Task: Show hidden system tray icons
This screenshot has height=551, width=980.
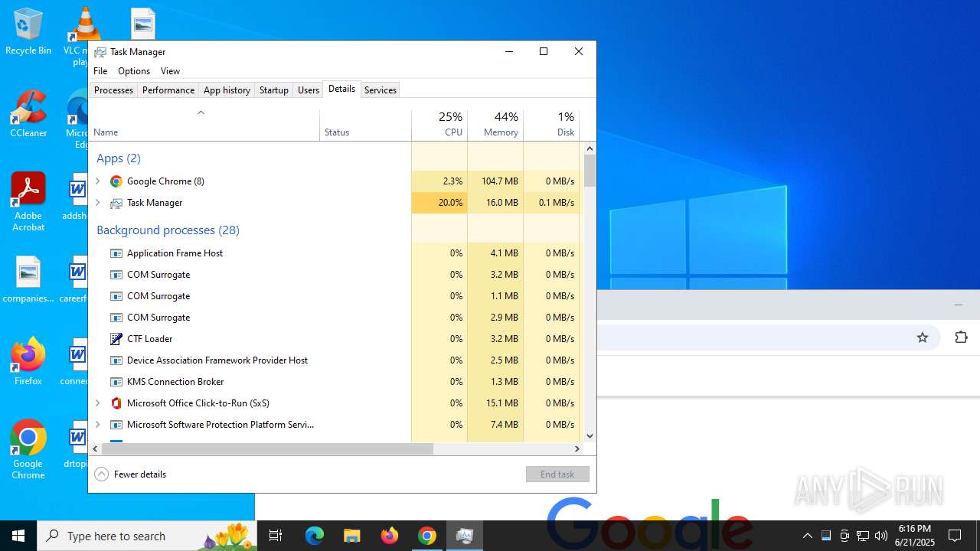Action: (x=807, y=536)
